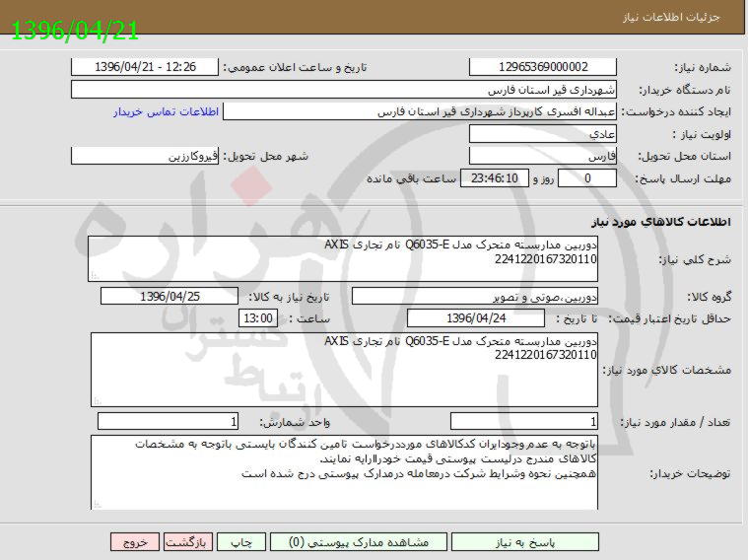Image resolution: width=748 pixels, height=560 pixels.
Task: Click the تاریخ نیاز به کالا field 1396/04/25
Action: [x=170, y=296]
